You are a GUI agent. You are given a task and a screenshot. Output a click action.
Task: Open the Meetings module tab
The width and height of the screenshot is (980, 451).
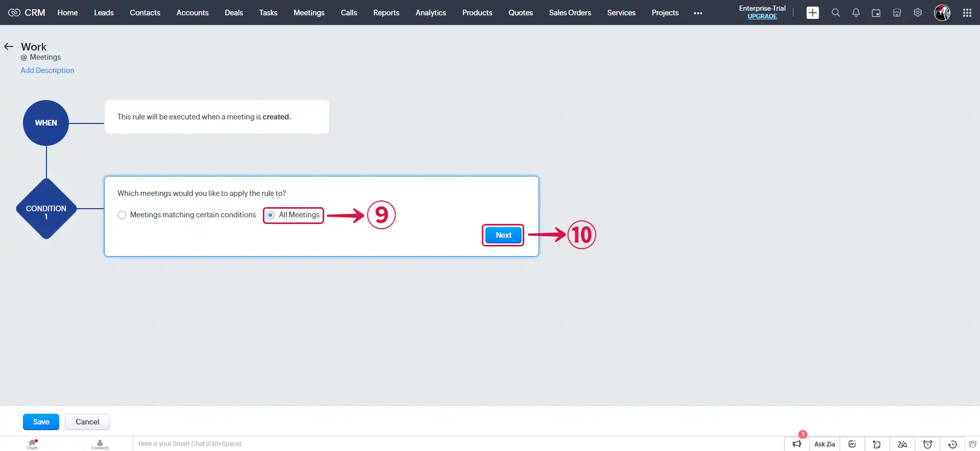(309, 13)
